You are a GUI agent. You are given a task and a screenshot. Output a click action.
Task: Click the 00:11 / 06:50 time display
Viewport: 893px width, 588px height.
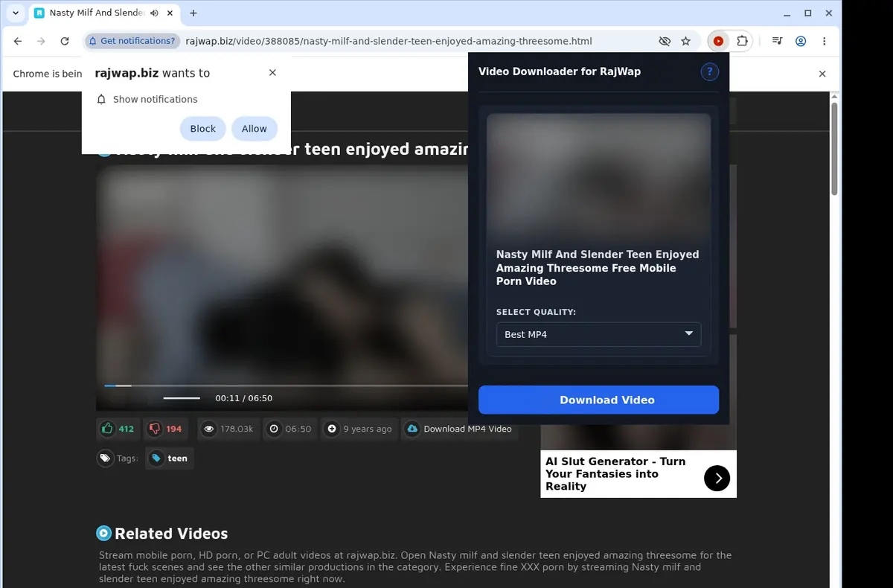[x=244, y=398]
